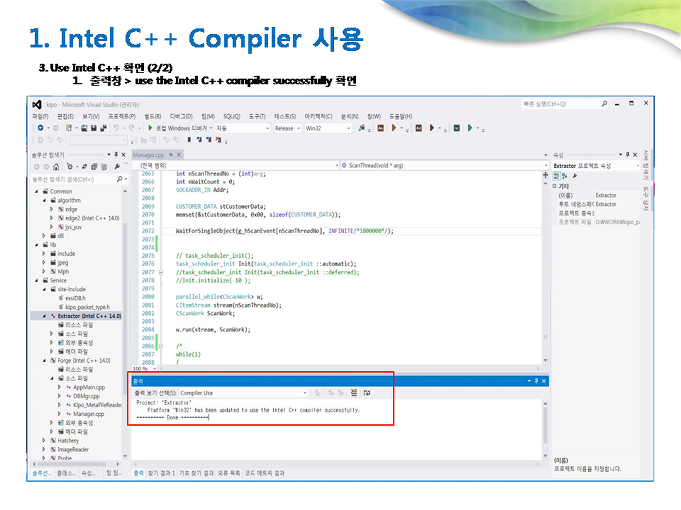Open the 프로젝트(P) menu

pyautogui.click(x=122, y=116)
